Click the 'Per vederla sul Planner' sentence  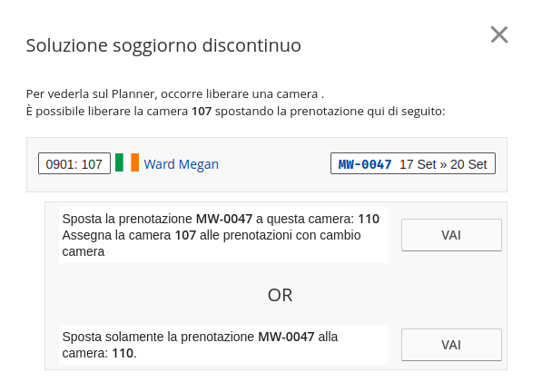pos(175,94)
